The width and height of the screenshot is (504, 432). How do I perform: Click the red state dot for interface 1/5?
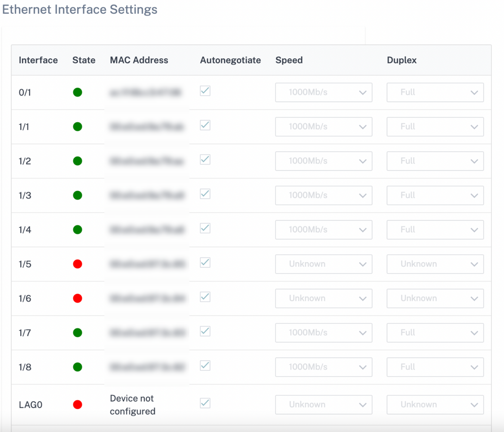(x=78, y=264)
